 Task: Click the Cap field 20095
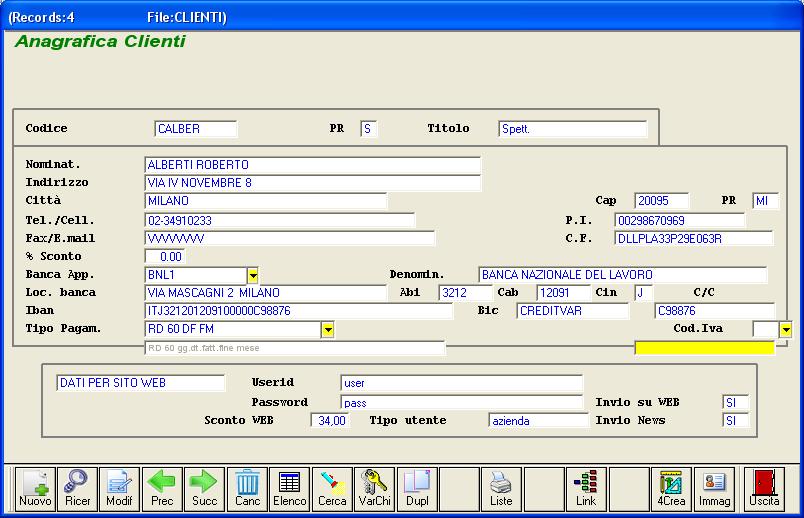(661, 201)
